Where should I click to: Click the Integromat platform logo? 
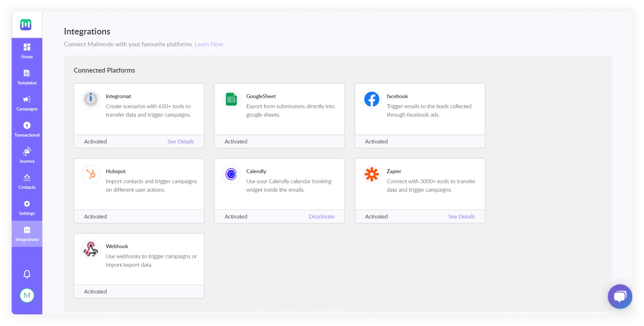(91, 99)
